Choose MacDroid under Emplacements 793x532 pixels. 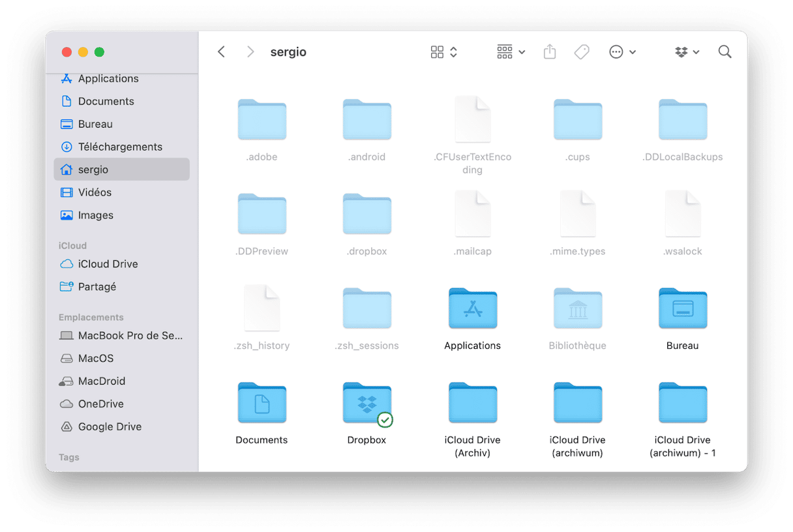pos(101,381)
